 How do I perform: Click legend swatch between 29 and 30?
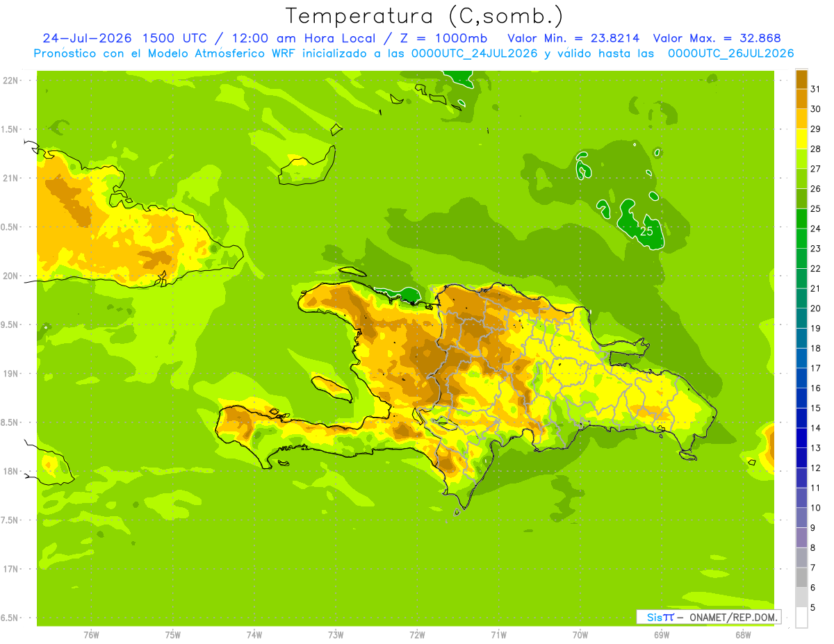click(x=801, y=119)
